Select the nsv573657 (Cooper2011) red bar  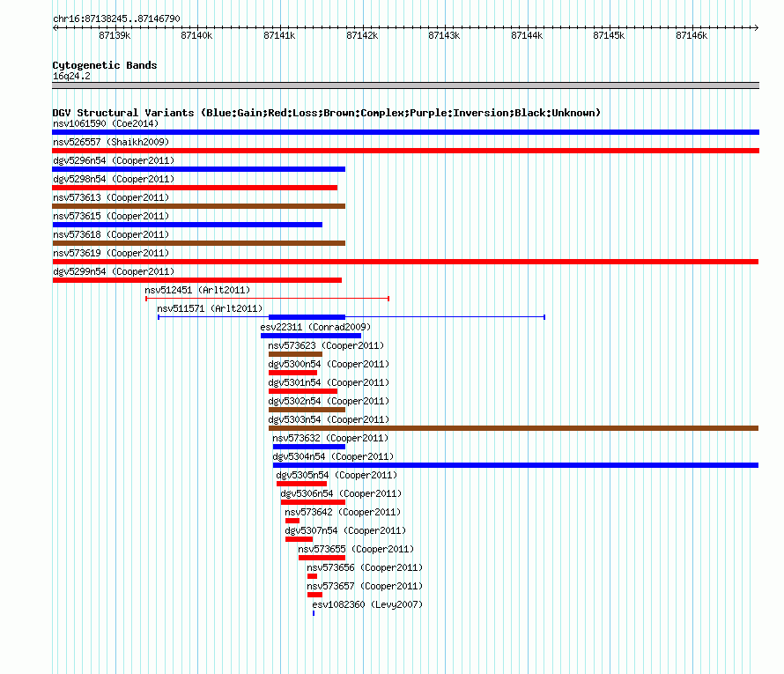(x=315, y=595)
